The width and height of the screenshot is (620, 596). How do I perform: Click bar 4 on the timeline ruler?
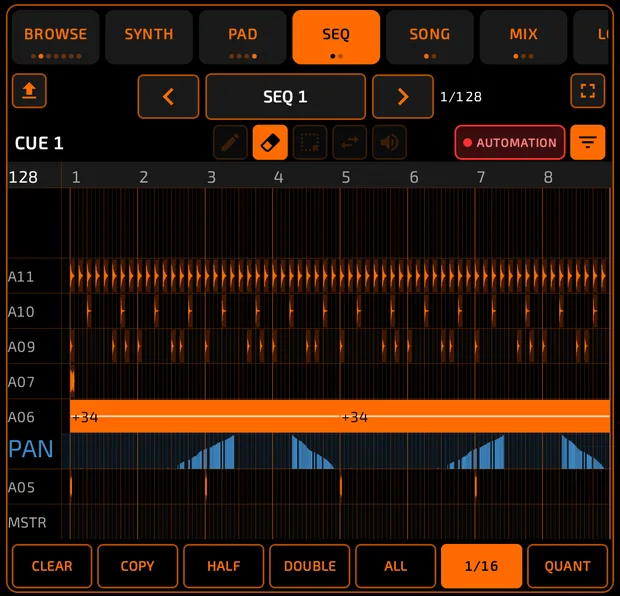pyautogui.click(x=279, y=177)
